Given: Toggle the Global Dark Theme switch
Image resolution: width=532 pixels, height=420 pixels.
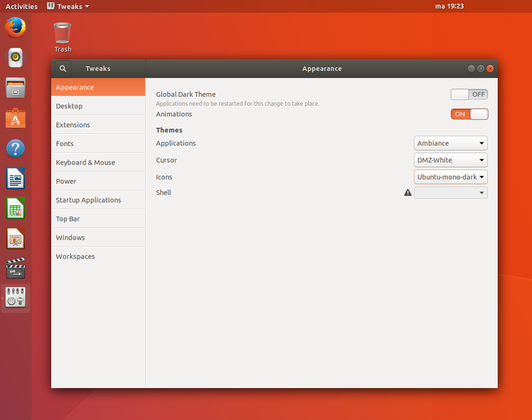Looking at the screenshot, I should (x=469, y=94).
